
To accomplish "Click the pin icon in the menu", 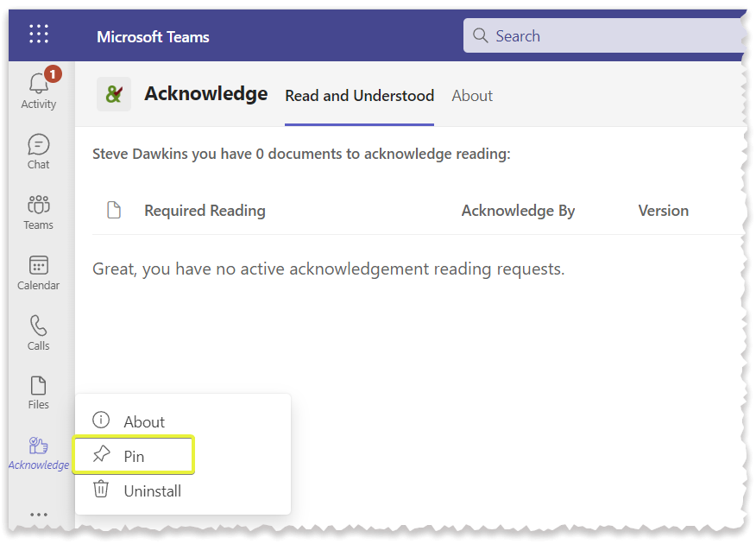I will (101, 456).
